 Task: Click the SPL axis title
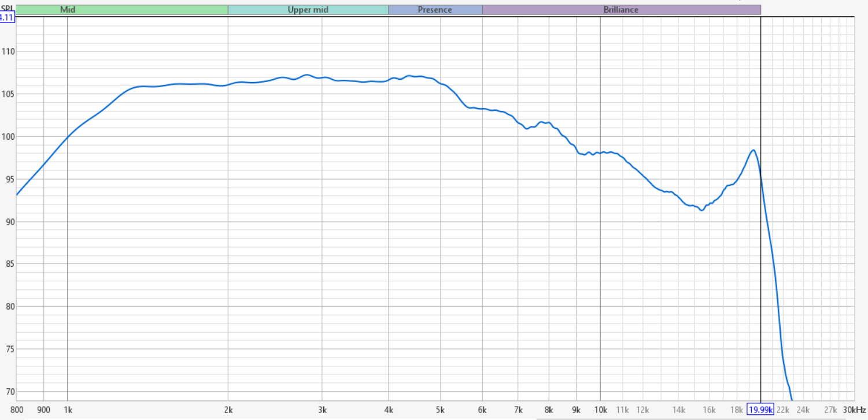[7, 8]
